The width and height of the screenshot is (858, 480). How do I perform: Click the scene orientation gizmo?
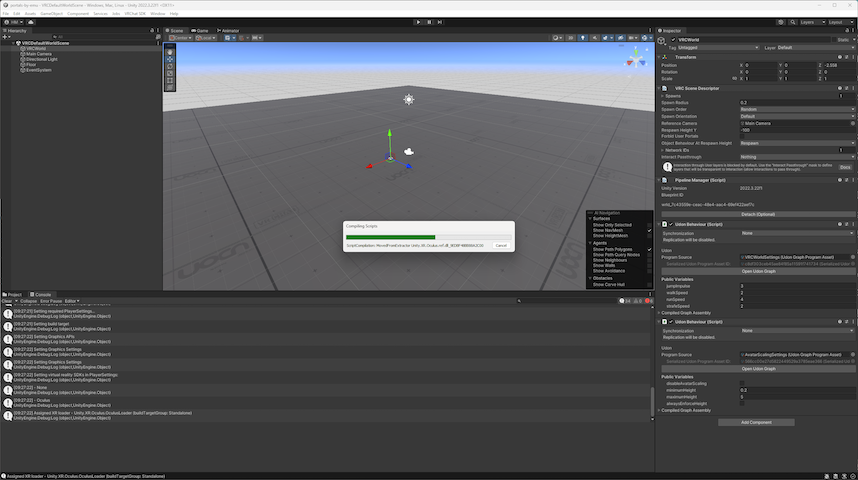point(634,60)
